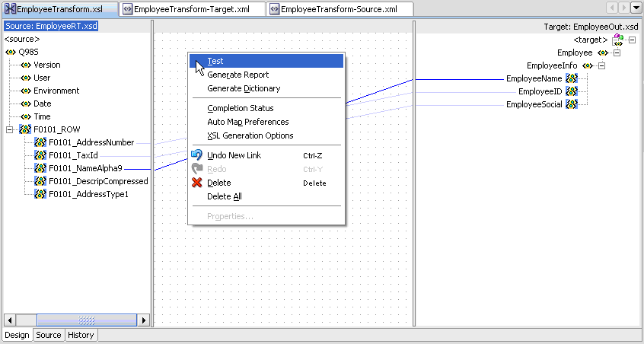Select the User tree item
The image size is (644, 344).
pyautogui.click(x=42, y=78)
